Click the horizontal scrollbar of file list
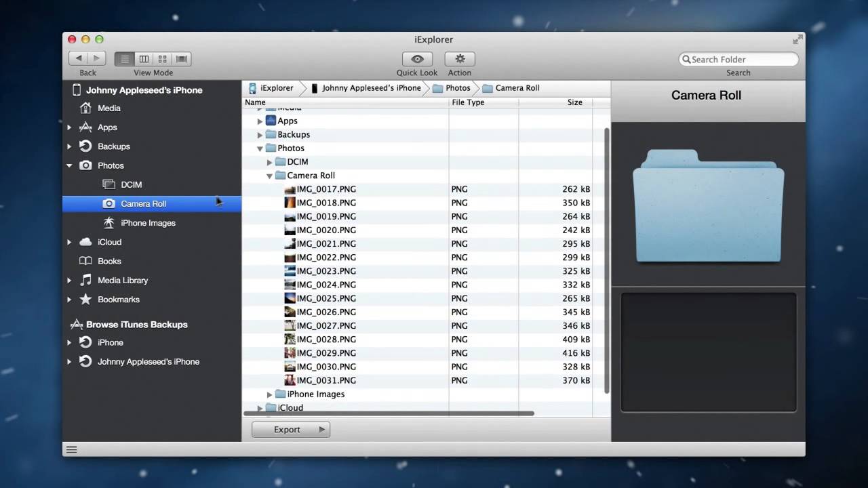Viewport: 868px width, 488px height. (x=389, y=413)
